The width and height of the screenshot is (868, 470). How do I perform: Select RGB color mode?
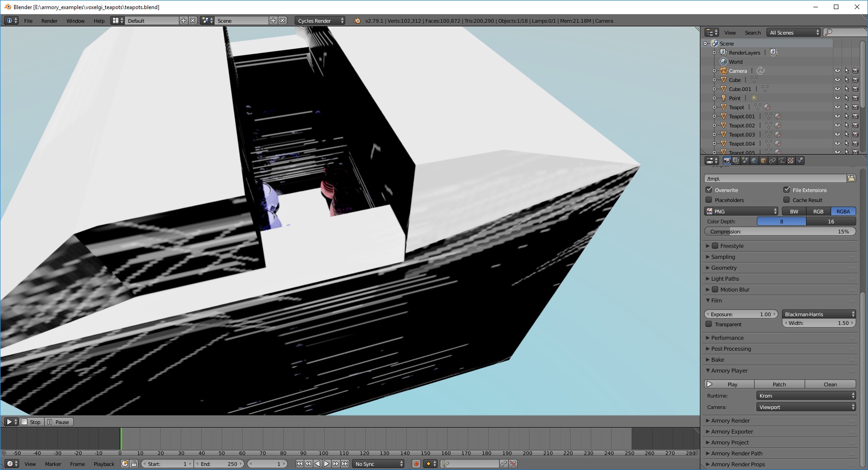[818, 211]
